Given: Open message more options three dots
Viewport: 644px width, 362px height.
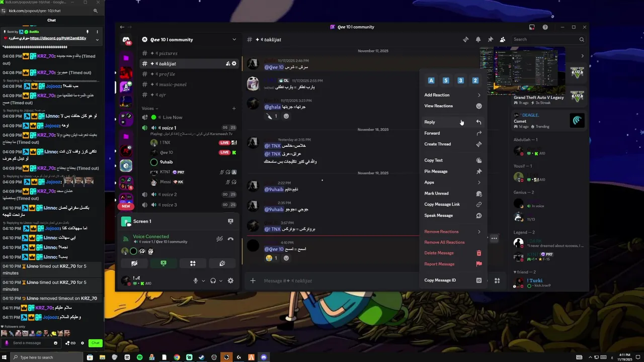Looking at the screenshot, I should pos(494,238).
